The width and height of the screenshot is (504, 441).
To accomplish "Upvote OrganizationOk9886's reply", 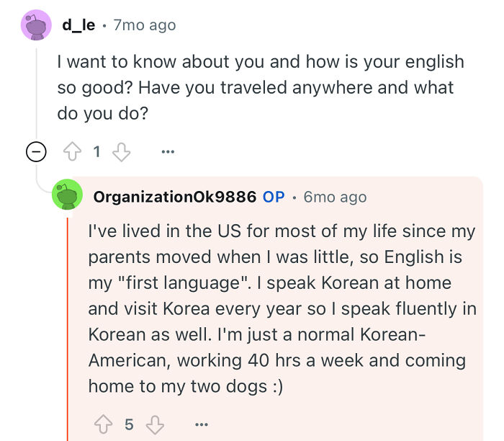I will pos(104,424).
